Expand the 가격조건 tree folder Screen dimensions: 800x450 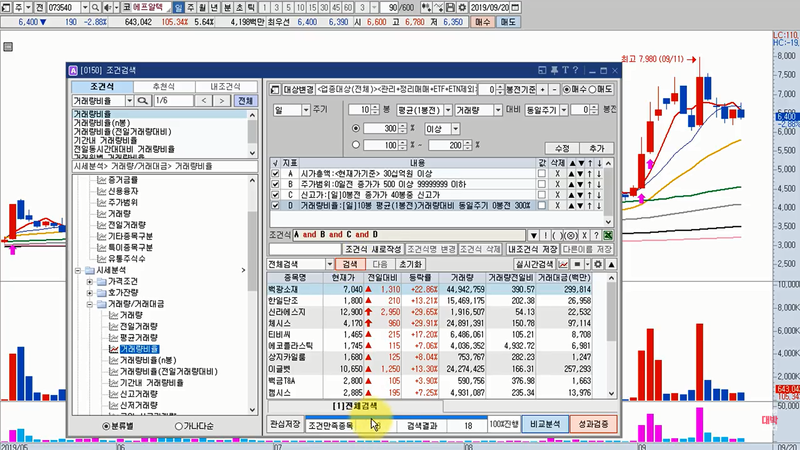click(90, 282)
